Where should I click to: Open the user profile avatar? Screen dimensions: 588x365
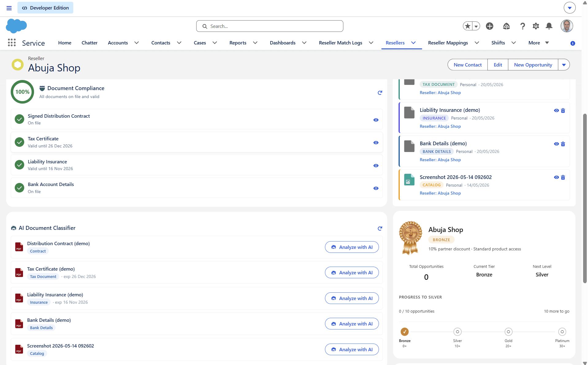[567, 26]
